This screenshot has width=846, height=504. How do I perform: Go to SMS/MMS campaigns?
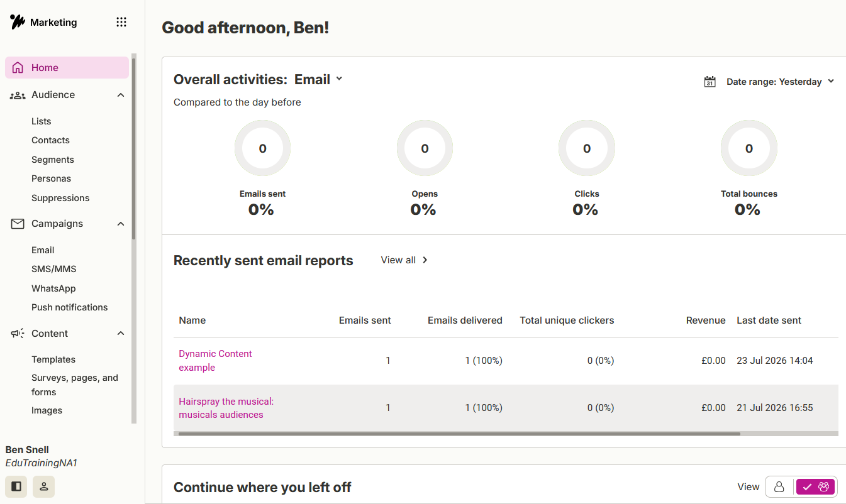tap(54, 269)
